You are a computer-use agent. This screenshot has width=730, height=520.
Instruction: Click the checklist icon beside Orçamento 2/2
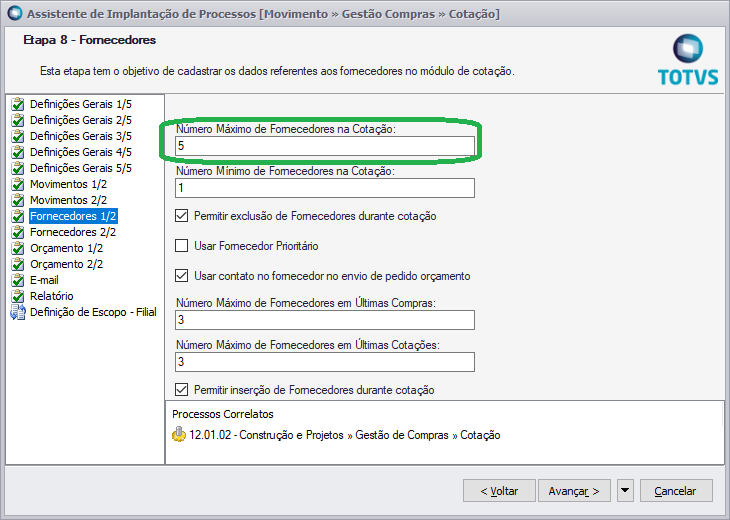click(18, 264)
